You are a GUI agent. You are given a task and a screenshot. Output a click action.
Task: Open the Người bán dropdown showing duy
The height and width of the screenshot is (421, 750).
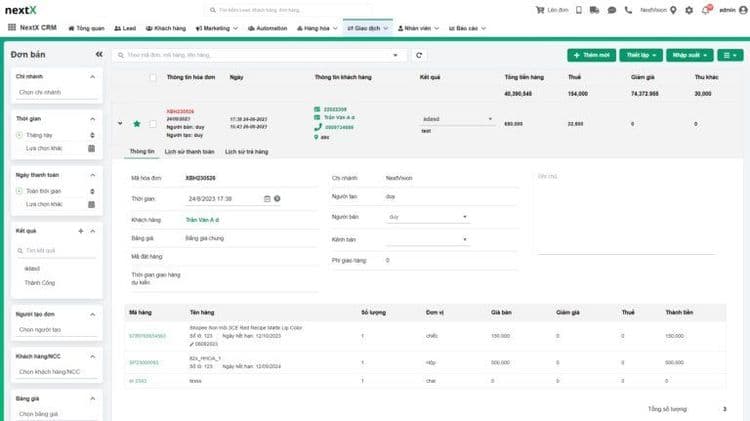click(x=427, y=216)
